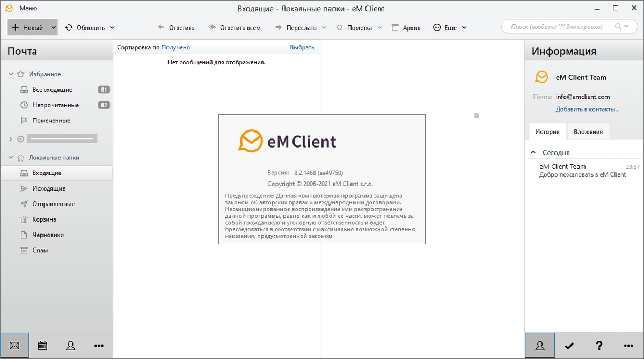Collapse the Локальные папки section
This screenshot has width=644, height=359.
(11, 158)
